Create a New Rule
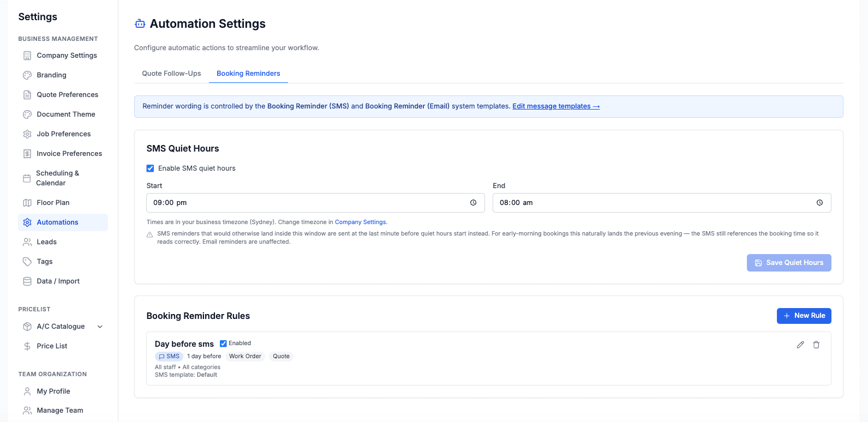 [x=804, y=316]
